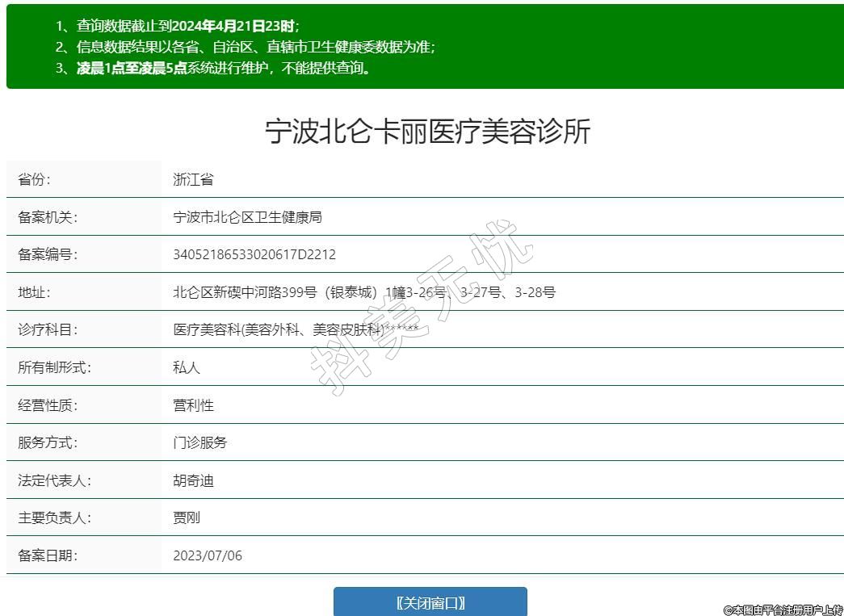Click the address value starting with 北仑区新碶中河路399号

363,292
